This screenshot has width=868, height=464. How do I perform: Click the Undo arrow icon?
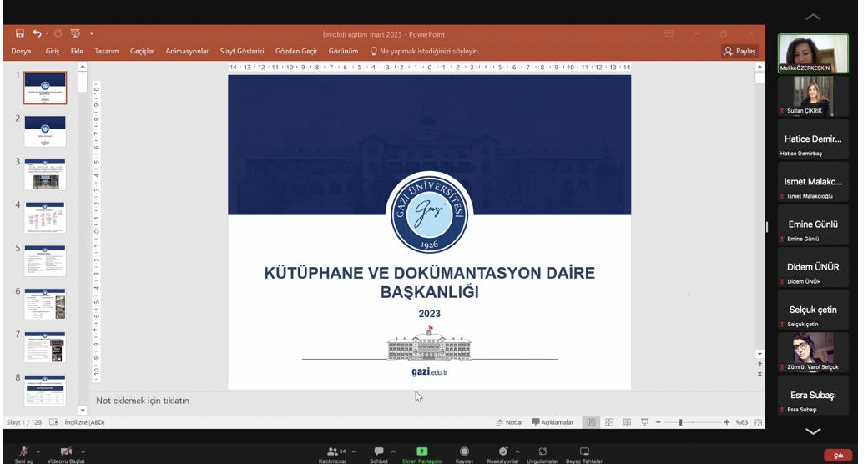(x=37, y=33)
